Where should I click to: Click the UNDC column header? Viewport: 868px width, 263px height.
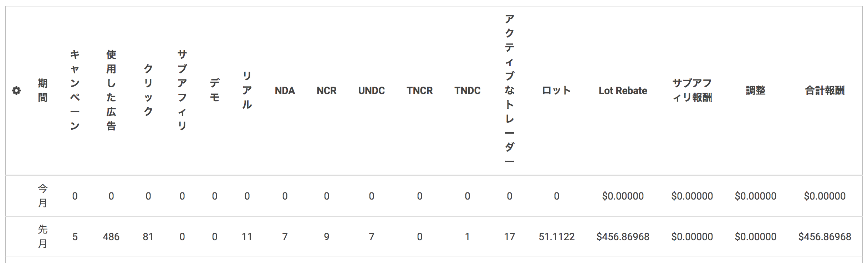pos(372,91)
